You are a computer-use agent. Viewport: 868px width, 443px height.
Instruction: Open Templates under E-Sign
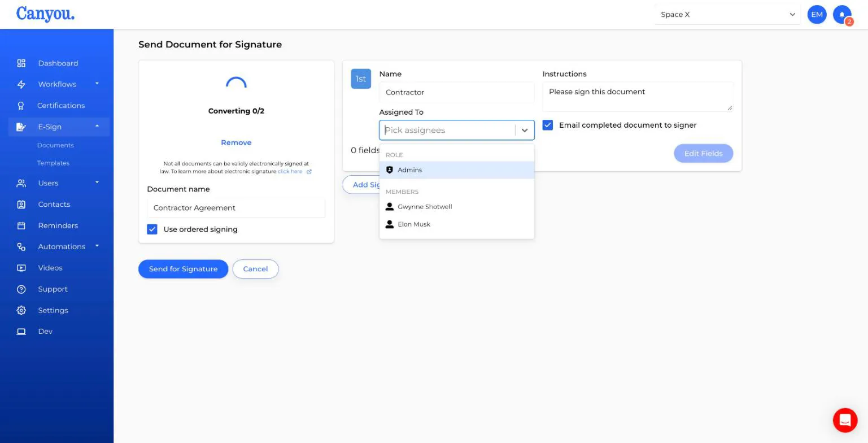53,163
